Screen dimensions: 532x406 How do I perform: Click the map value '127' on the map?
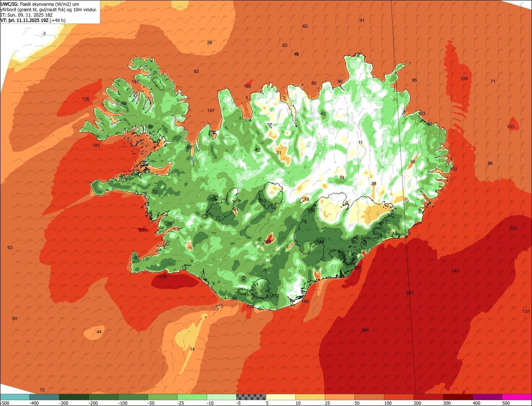[135, 82]
